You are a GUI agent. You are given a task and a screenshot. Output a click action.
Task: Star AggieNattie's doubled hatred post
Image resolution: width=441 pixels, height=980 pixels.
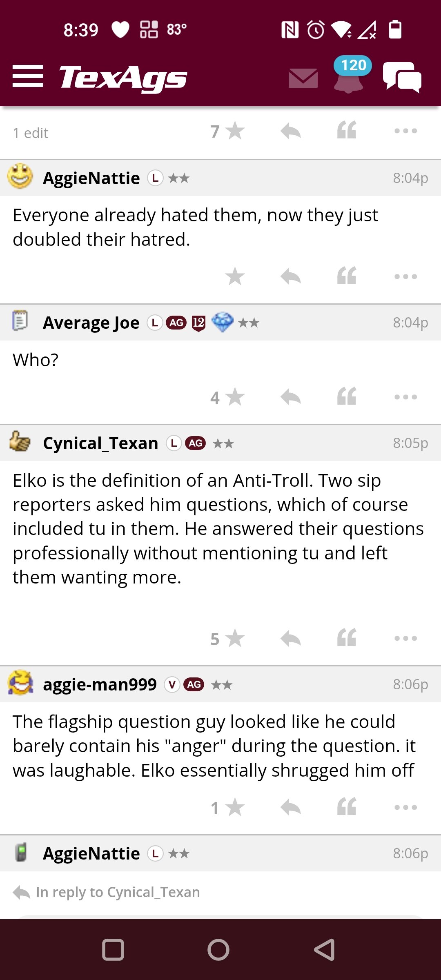[235, 276]
